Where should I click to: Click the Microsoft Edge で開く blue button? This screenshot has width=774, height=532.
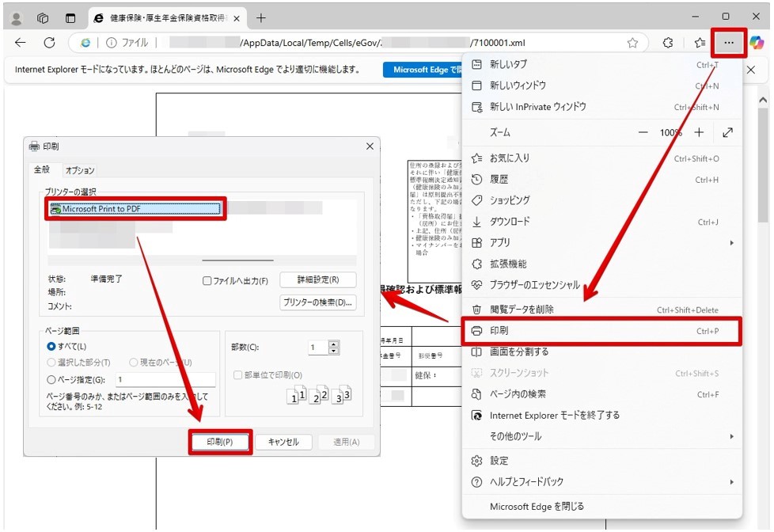(x=423, y=70)
